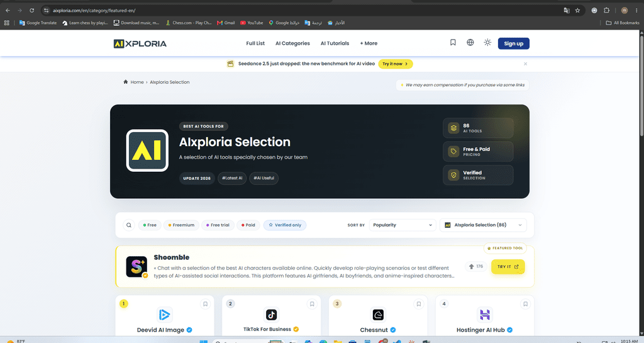This screenshot has width=644, height=343.
Task: Click the Deevid AI Image play icon
Action: click(164, 315)
